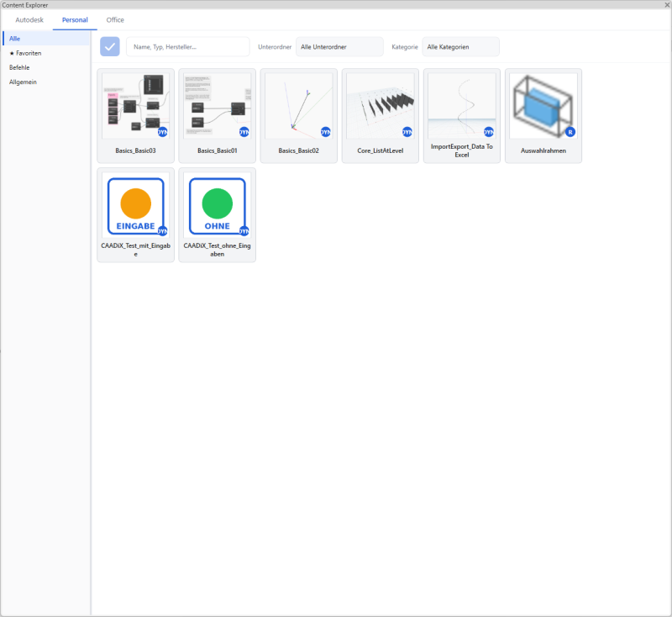The image size is (672, 617).
Task: Open the orange EINGABE thumbnail
Action: tap(135, 205)
